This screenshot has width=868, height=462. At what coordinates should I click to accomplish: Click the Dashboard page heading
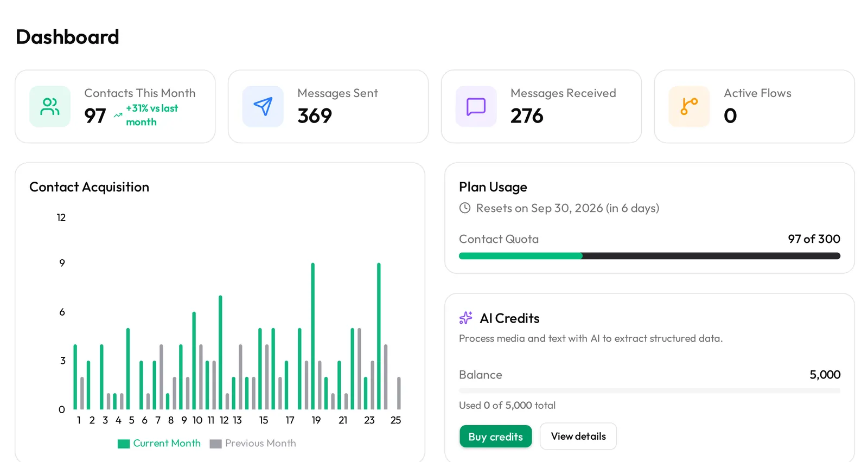67,37
